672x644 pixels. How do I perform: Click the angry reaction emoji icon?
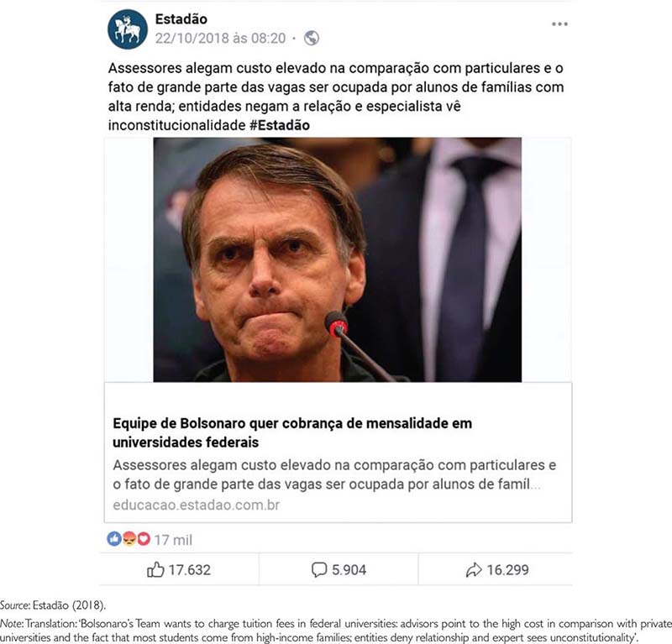click(129, 538)
